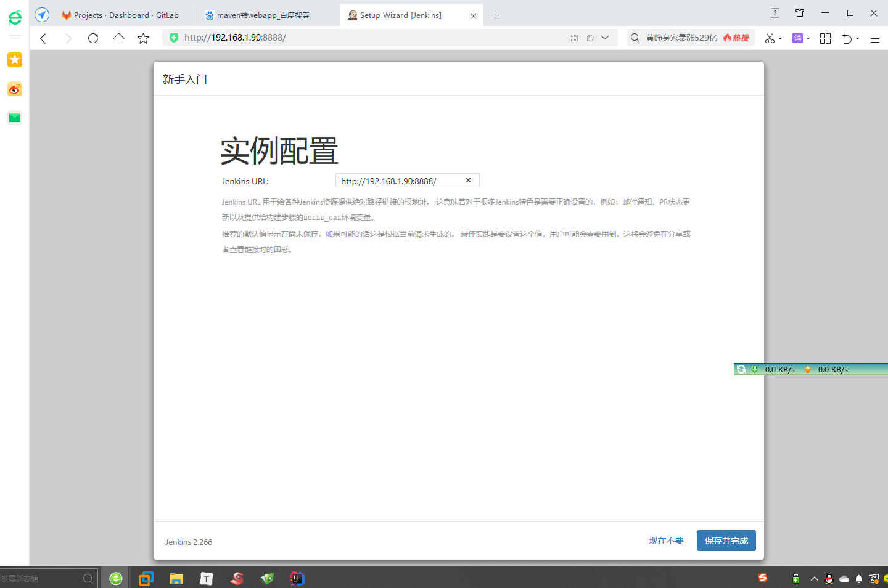Open the Weibo sidebar icon
The height and width of the screenshot is (588, 888).
[15, 89]
